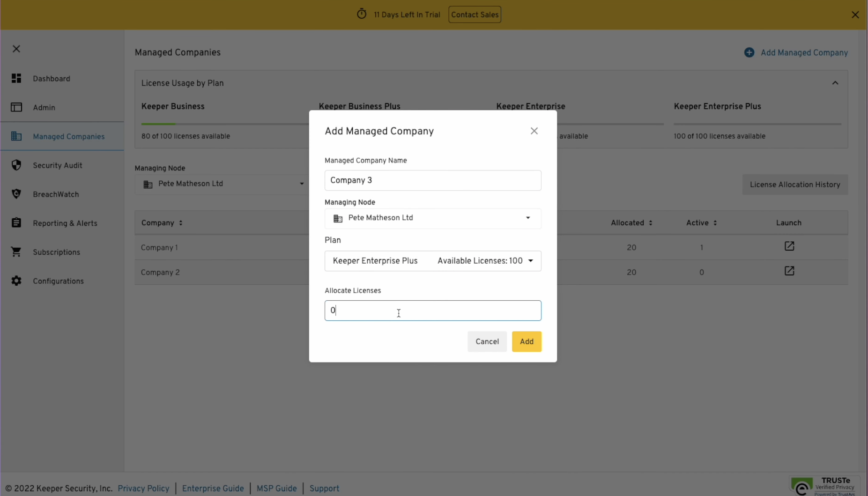Click Company 2 allocated value 20
Screen dimensions: 868x496
(631, 273)
